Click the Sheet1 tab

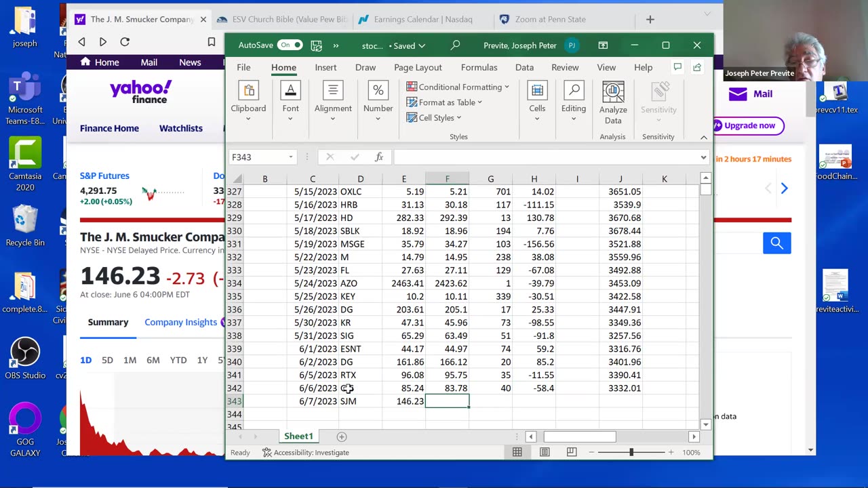coord(298,436)
